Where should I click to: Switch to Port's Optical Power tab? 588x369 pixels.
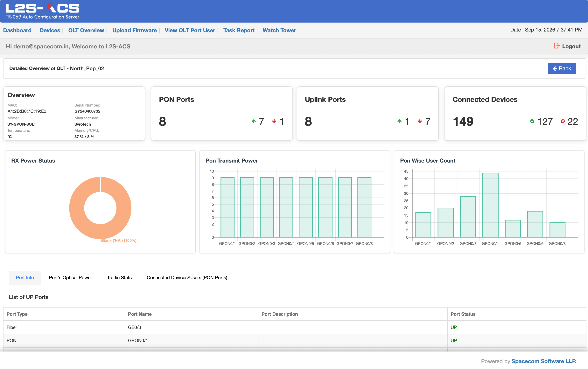[71, 277]
